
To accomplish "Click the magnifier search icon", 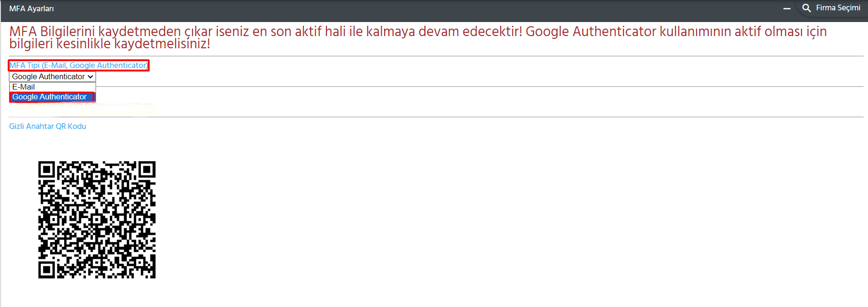I will tap(807, 8).
